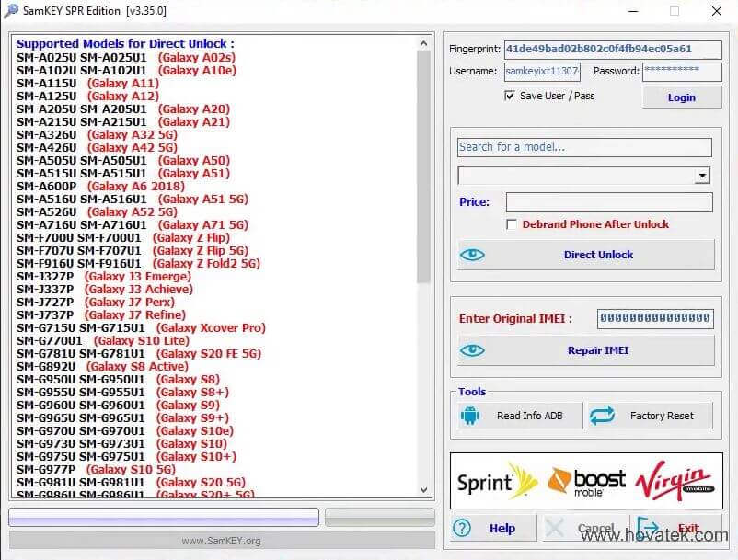
Task: Click the Repair IMEI button
Action: [586, 350]
